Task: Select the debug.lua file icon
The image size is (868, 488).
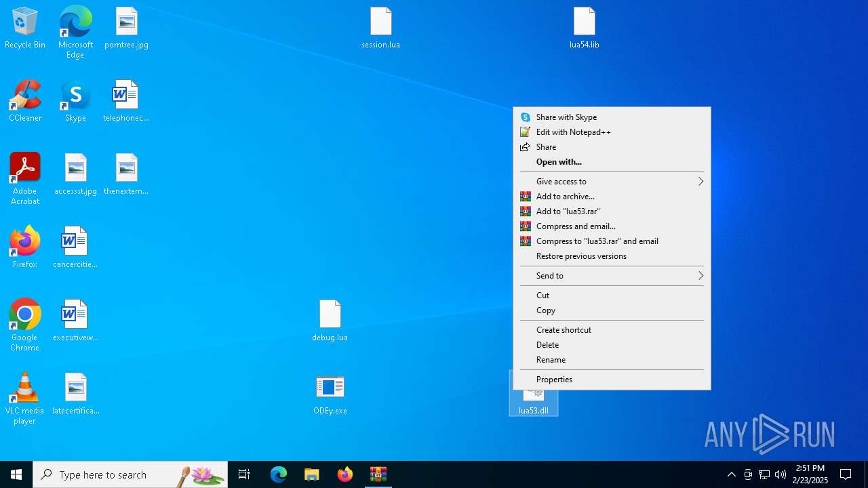Action: click(330, 321)
